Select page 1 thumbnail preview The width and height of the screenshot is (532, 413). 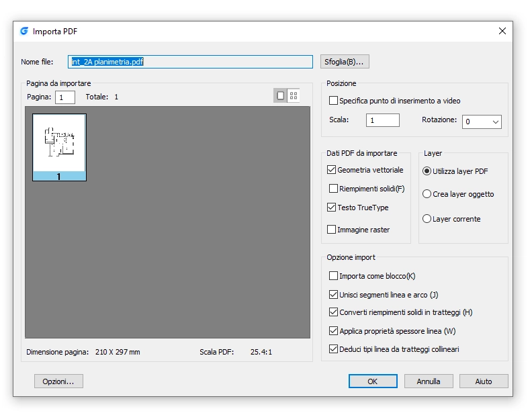pyautogui.click(x=59, y=147)
